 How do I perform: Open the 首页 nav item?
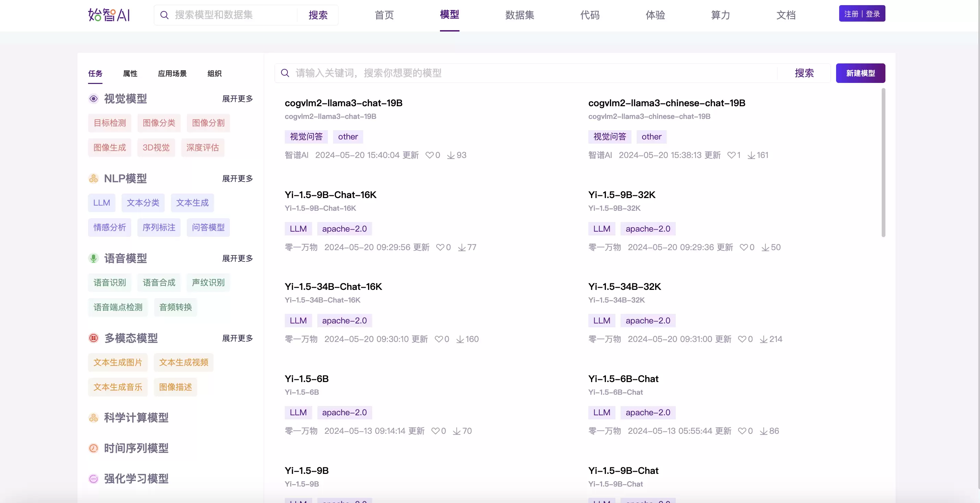[384, 15]
